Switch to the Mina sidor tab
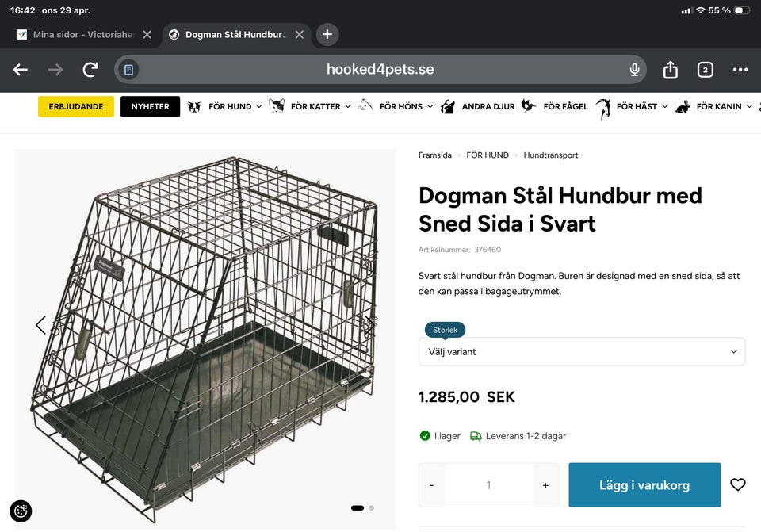The height and width of the screenshot is (532, 761). tap(79, 35)
